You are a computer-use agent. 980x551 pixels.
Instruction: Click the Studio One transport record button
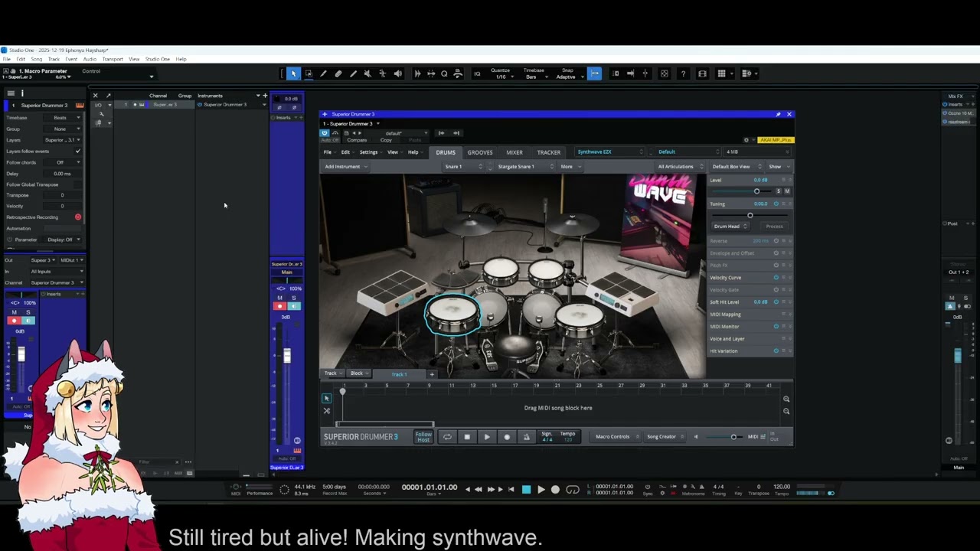pos(555,490)
